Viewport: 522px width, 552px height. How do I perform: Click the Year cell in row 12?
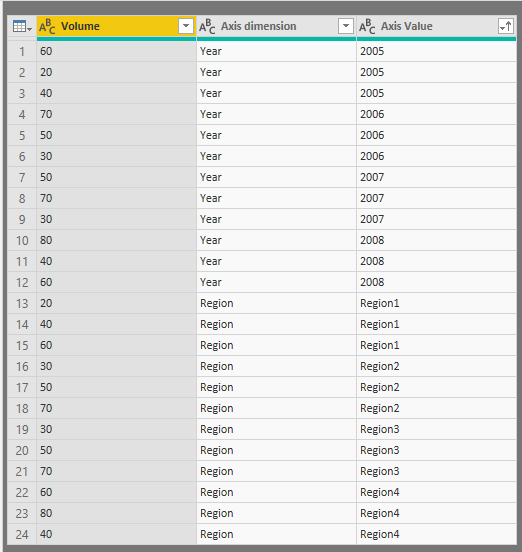click(276, 282)
